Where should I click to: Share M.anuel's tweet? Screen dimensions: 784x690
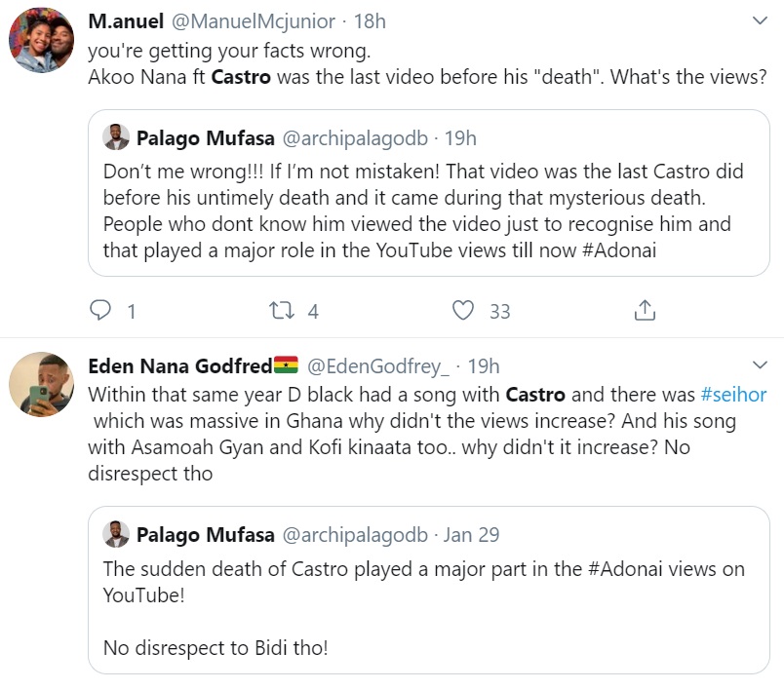[x=645, y=311]
